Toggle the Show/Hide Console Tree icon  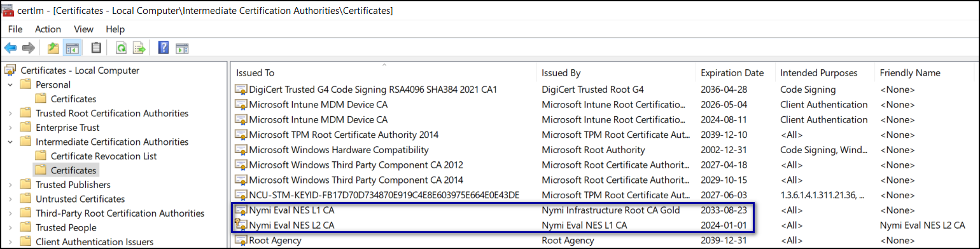point(73,48)
